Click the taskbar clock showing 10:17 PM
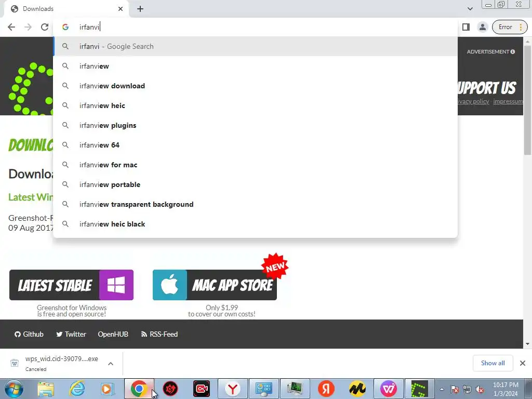The height and width of the screenshot is (399, 532). click(506, 389)
